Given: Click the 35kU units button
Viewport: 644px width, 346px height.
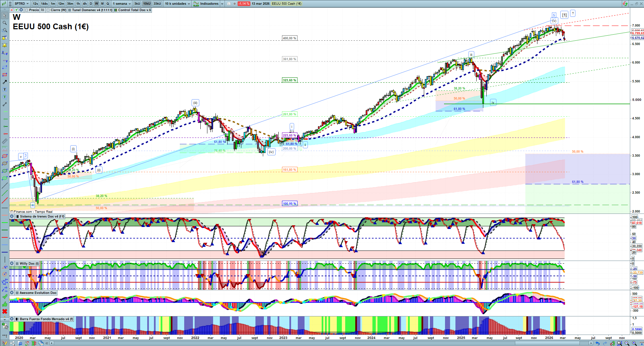Looking at the screenshot, I should (x=157, y=4).
